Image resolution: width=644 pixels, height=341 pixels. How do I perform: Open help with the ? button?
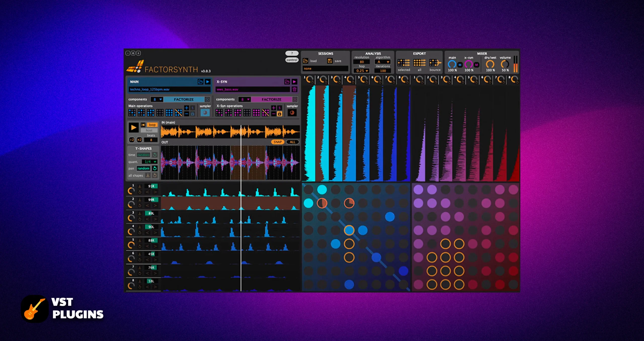(x=292, y=53)
